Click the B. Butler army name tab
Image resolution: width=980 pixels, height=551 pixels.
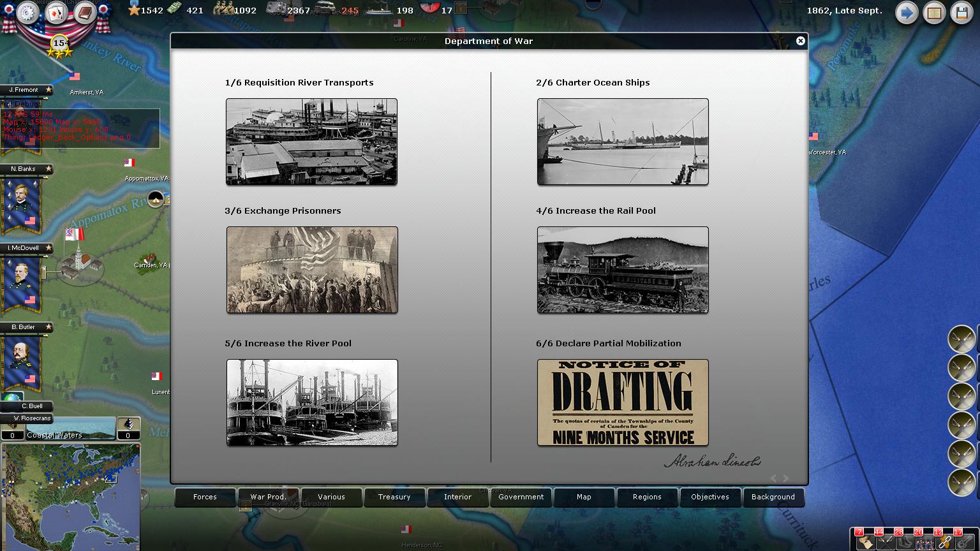click(x=26, y=327)
